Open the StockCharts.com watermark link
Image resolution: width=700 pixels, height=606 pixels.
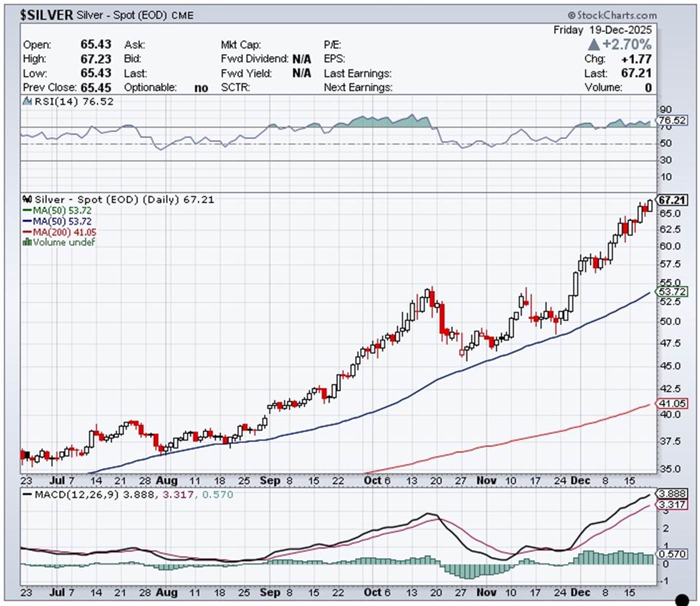click(616, 15)
